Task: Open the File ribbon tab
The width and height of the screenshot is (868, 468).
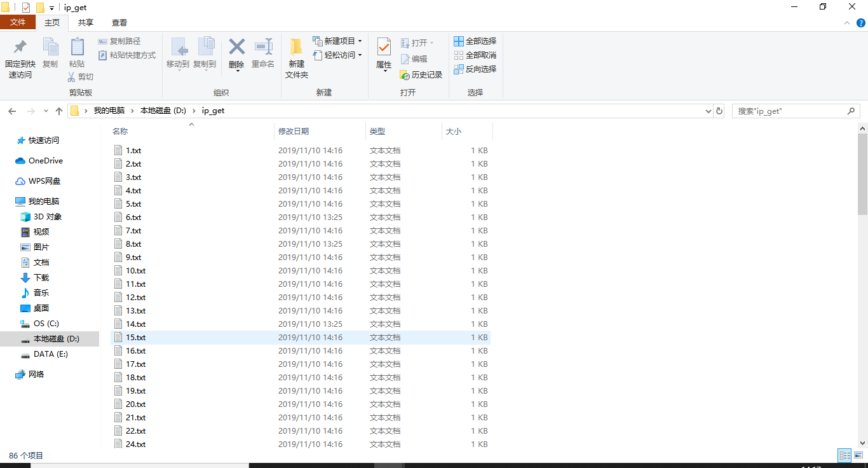Action: coord(18,22)
